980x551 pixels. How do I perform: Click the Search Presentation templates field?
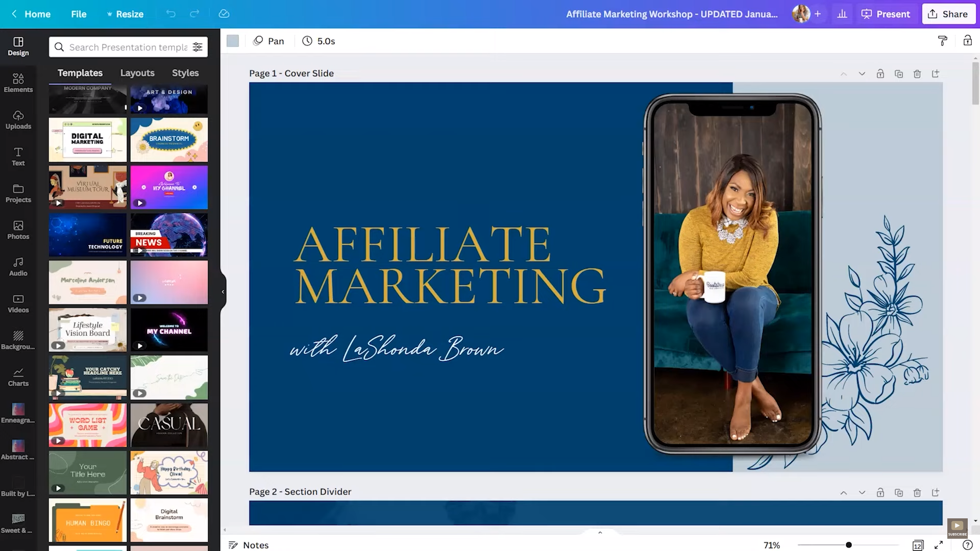tap(128, 47)
